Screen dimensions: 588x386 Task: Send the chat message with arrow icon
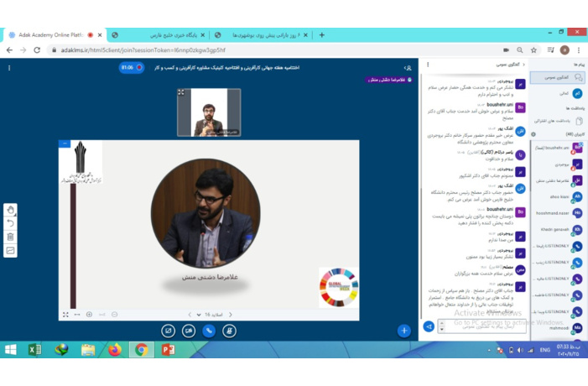point(429,326)
